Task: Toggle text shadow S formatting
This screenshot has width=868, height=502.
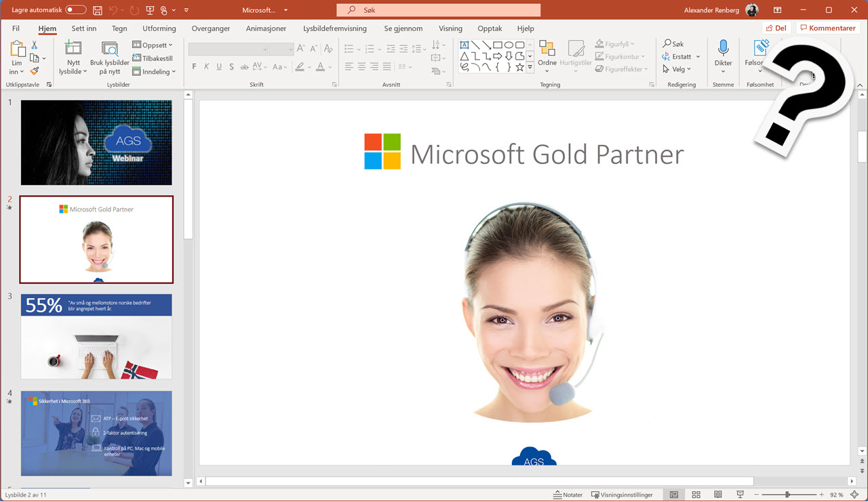Action: point(232,67)
